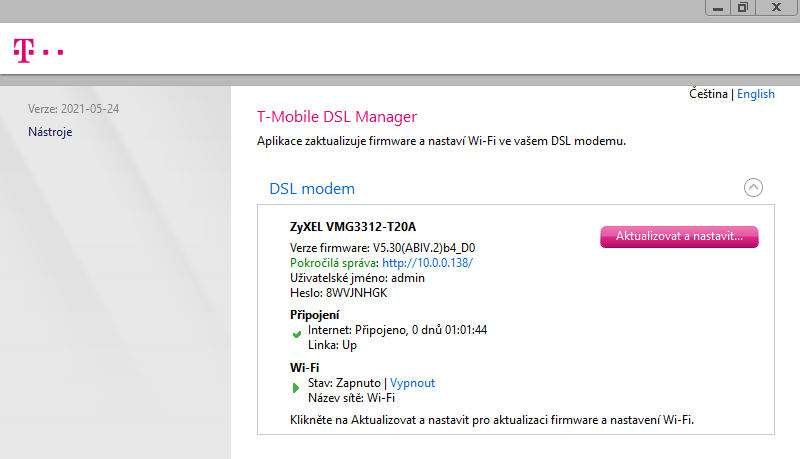Select Čeština language option
800x459 pixels.
coord(708,94)
